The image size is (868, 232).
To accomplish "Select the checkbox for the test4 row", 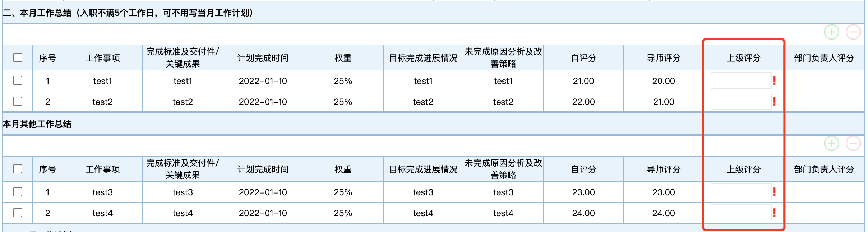I will [x=18, y=213].
